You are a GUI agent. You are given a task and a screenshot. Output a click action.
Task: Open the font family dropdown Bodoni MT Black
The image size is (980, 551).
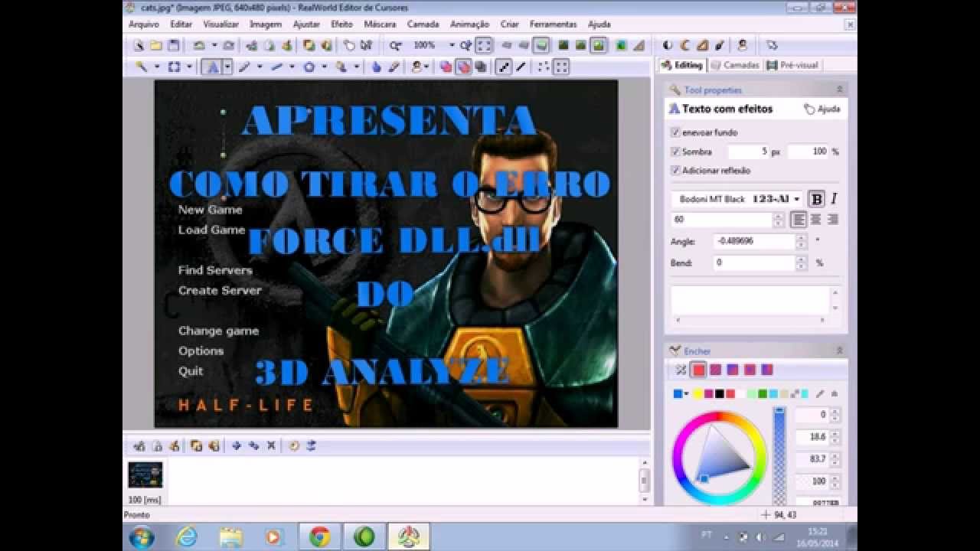tap(737, 199)
